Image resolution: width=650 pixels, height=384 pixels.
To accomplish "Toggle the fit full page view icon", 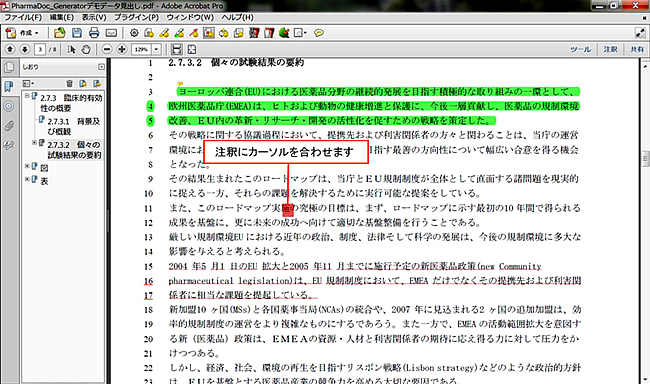I will pyautogui.click(x=192, y=49).
